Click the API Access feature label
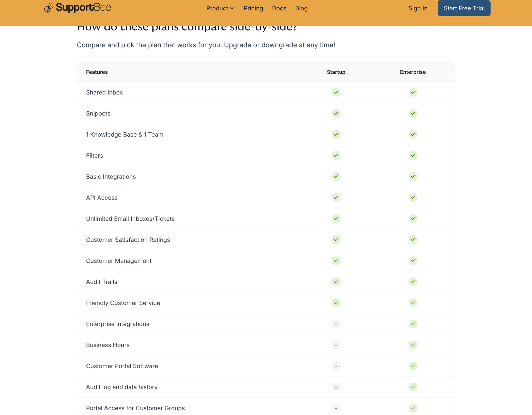Image resolution: width=532 pixels, height=415 pixels. 102,198
